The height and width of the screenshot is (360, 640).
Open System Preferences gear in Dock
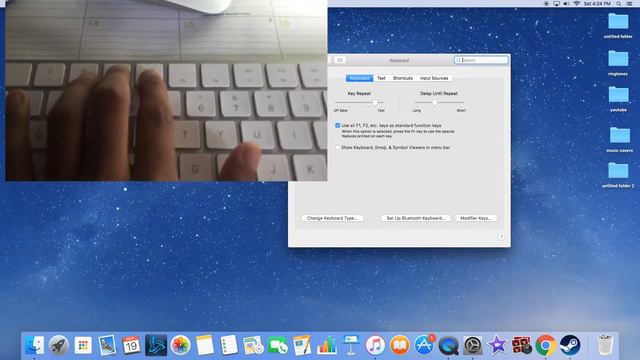coord(473,345)
